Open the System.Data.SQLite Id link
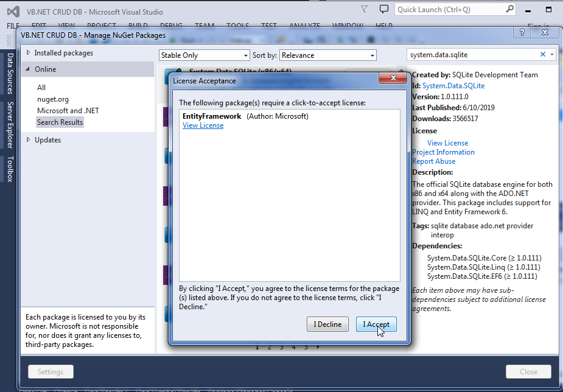Viewport: 563px width, 392px height. click(x=453, y=86)
